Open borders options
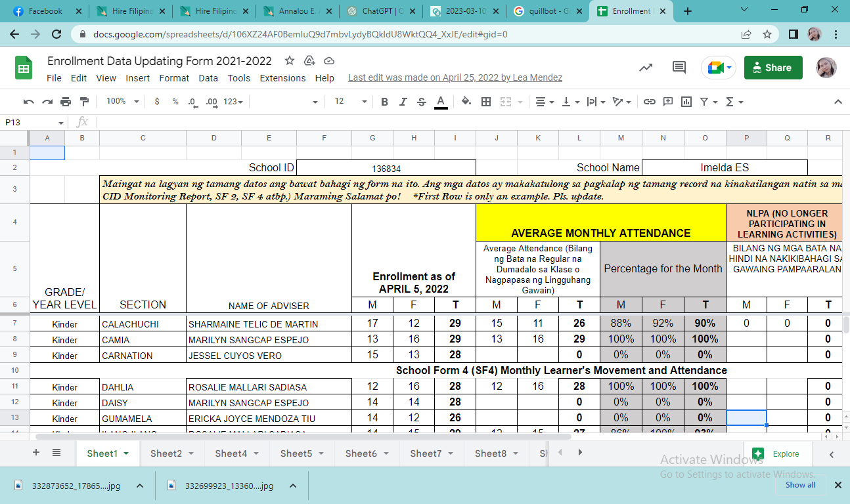 (x=486, y=102)
